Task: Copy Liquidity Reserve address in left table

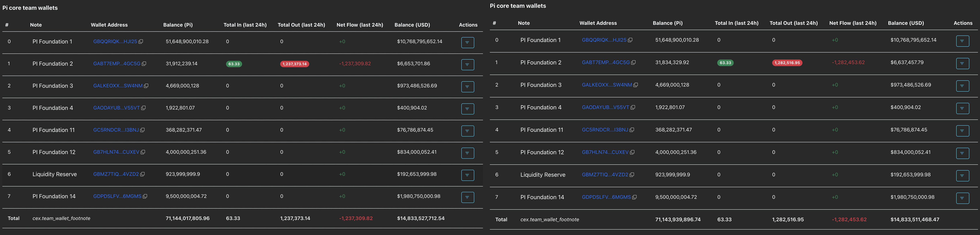Action: tap(143, 174)
